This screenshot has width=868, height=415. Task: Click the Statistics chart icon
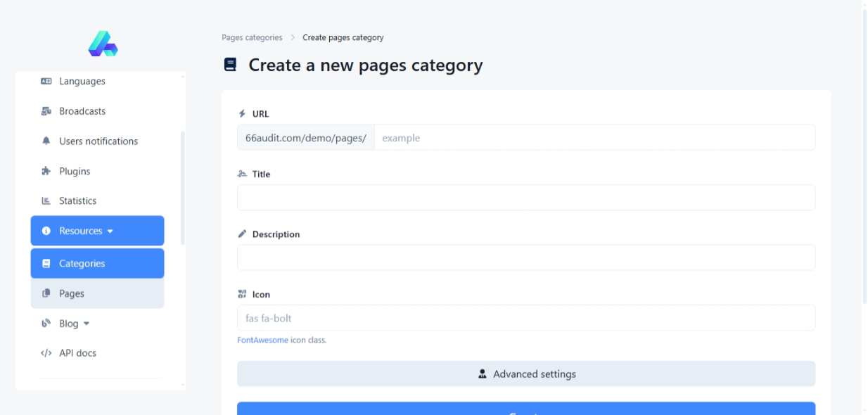(46, 201)
